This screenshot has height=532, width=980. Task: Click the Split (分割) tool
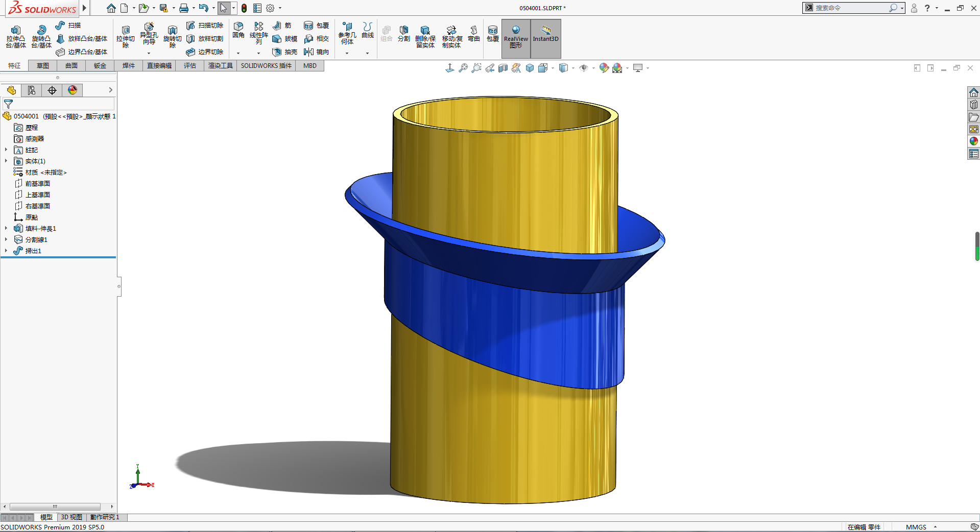point(404,33)
